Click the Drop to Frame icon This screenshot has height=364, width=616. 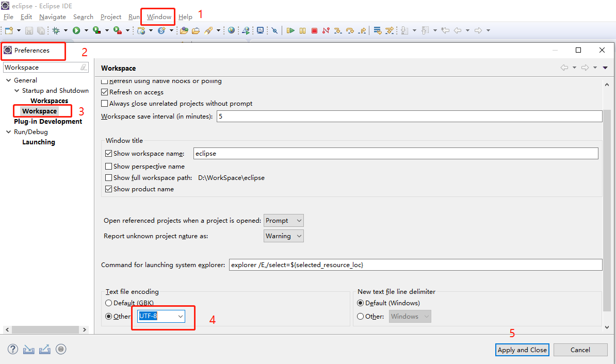click(x=377, y=30)
